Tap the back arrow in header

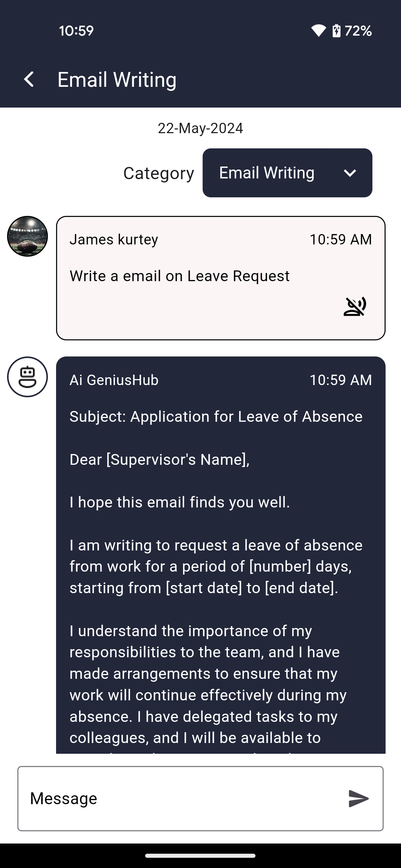click(x=29, y=79)
